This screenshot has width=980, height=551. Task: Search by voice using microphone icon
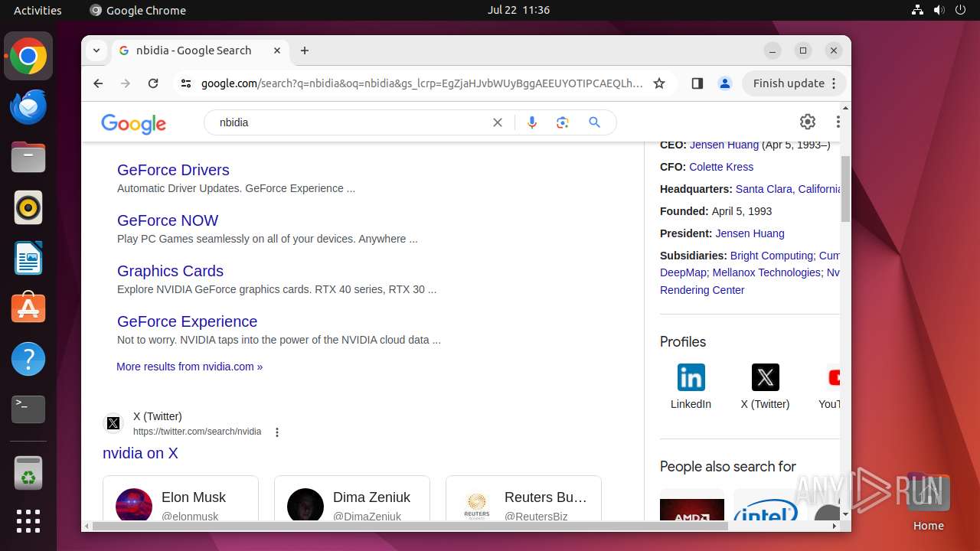pyautogui.click(x=532, y=122)
